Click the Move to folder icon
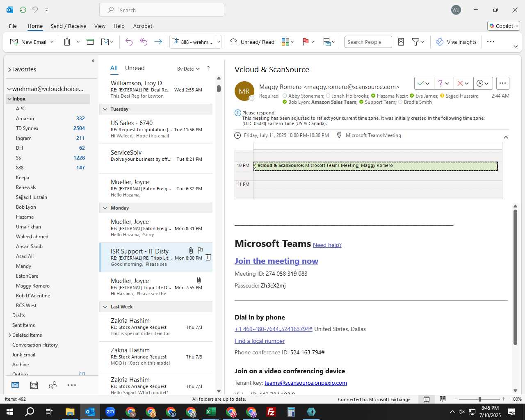525x420 pixels. coord(105,42)
